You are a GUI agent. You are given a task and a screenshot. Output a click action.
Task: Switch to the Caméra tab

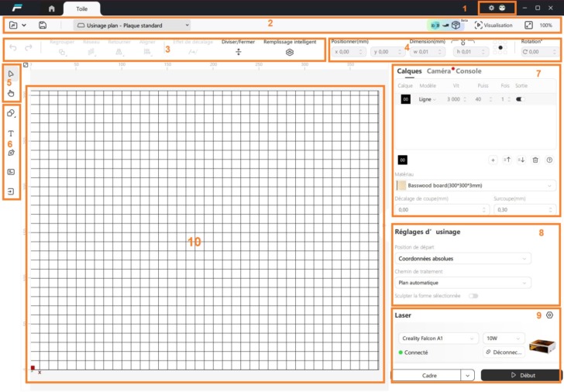(438, 71)
